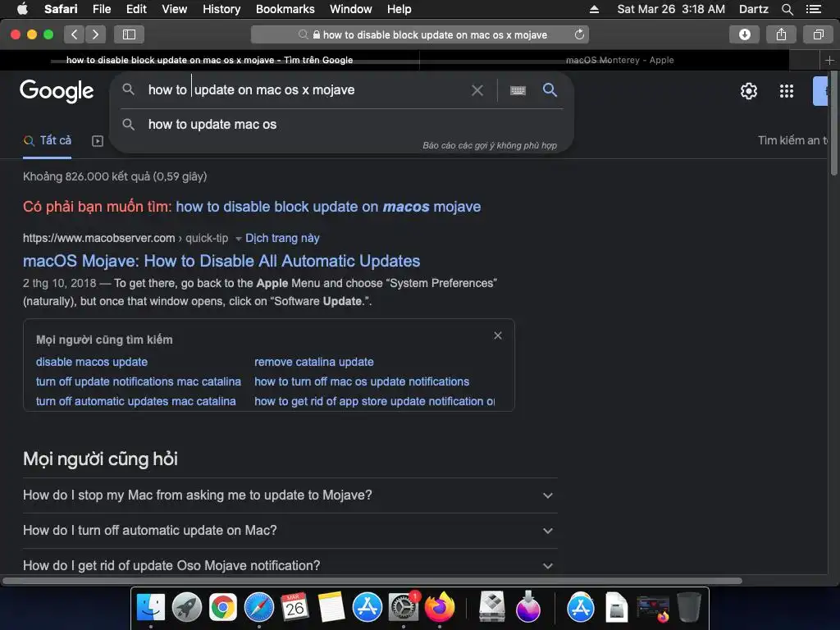Launch Firefox from the Dock
This screenshot has height=630, width=840.
(440, 608)
